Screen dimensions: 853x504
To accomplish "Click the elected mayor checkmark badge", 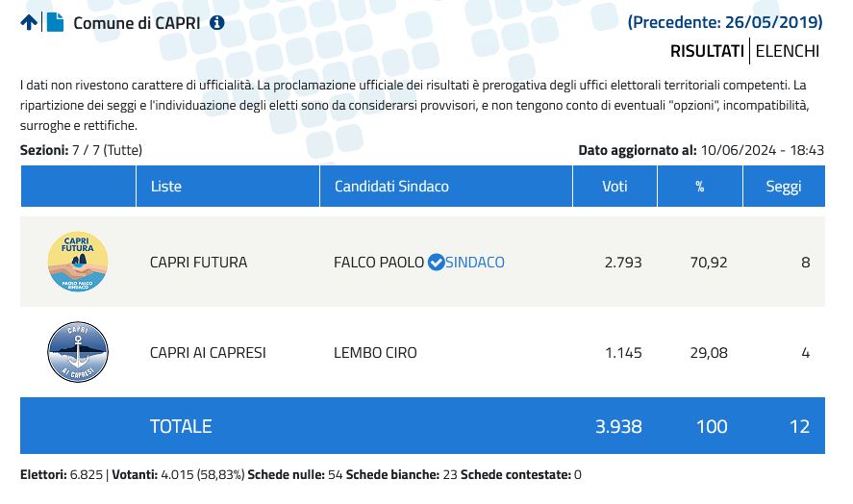I will coord(436,263).
